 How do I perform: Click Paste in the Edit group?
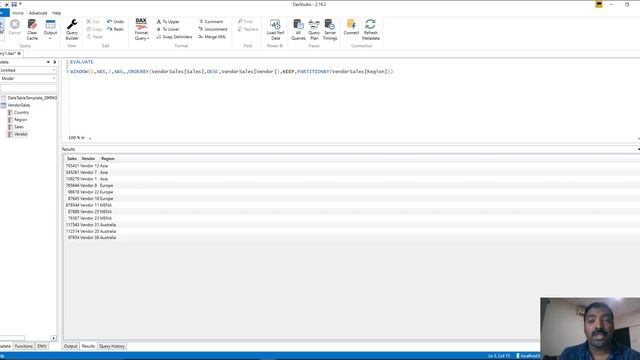pos(95,37)
